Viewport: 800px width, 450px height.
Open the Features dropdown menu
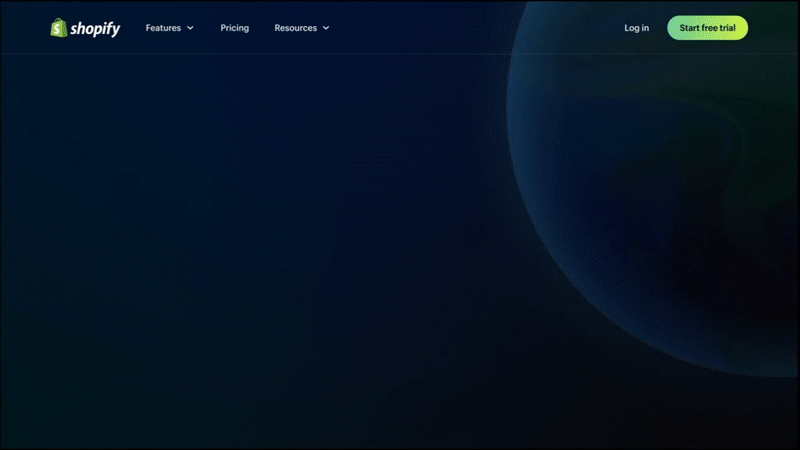(x=169, y=28)
